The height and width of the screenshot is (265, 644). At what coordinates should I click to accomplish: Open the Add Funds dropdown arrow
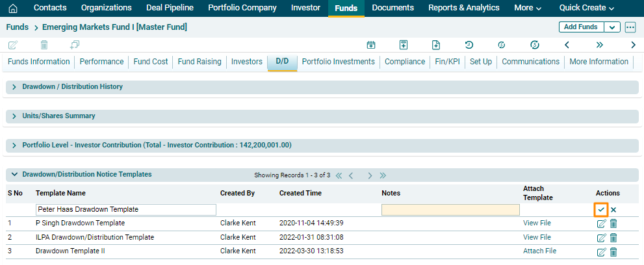coord(612,27)
